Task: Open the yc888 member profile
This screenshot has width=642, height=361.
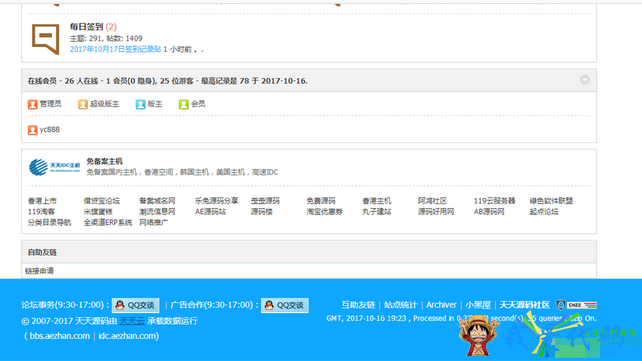Action: coord(50,130)
